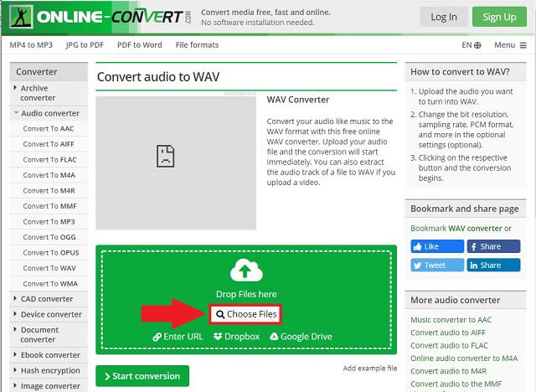This screenshot has width=536, height=392.
Task: Click the Converter sidebar heading
Action: (37, 72)
